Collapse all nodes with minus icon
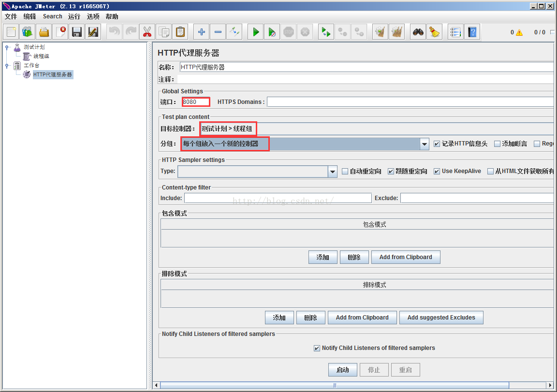Image resolution: width=557 pixels, height=392 pixels. (x=218, y=32)
